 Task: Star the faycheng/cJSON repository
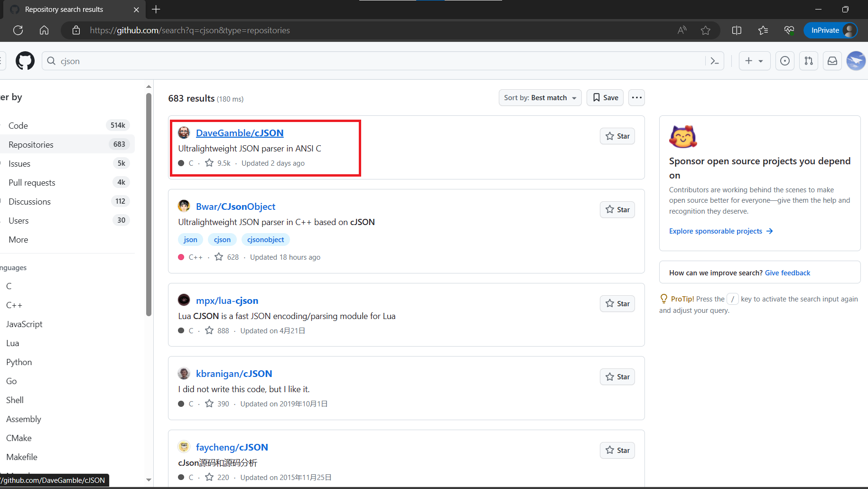point(617,451)
